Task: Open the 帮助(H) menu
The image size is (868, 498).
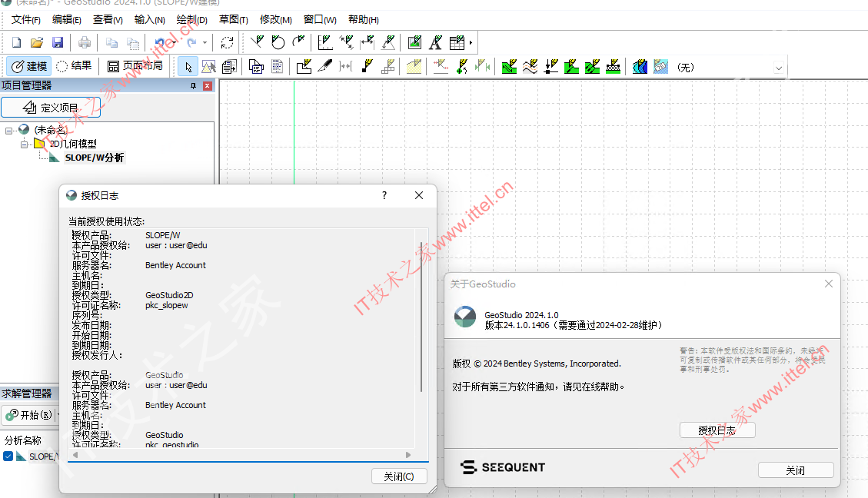Action: click(x=363, y=20)
